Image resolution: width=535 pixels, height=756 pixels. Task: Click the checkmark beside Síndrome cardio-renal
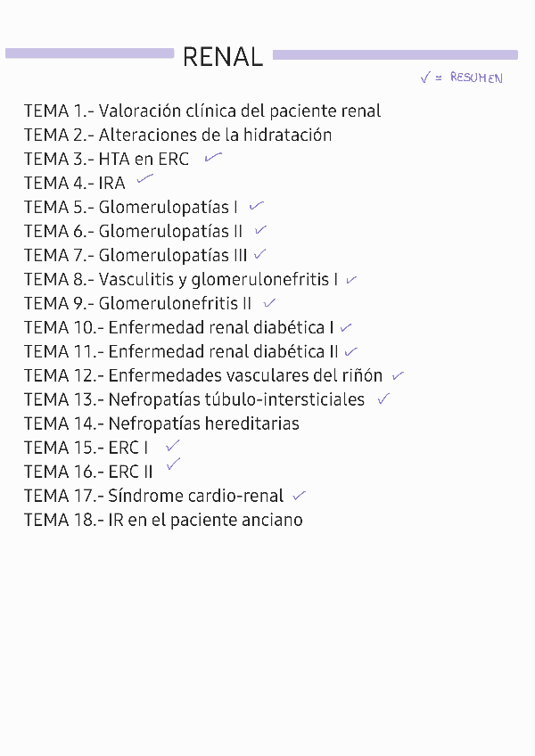pos(299,495)
